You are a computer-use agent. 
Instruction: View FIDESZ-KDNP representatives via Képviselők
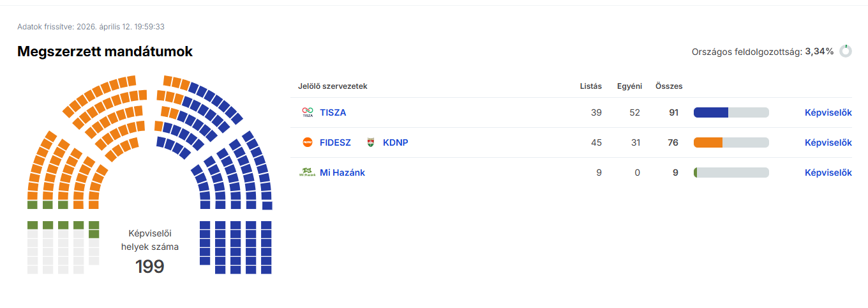pyautogui.click(x=828, y=142)
